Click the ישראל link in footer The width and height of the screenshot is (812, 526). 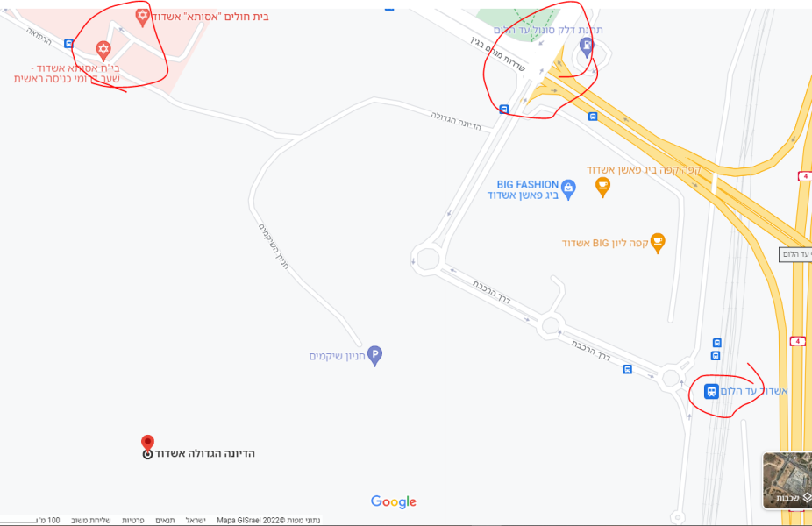tap(196, 521)
